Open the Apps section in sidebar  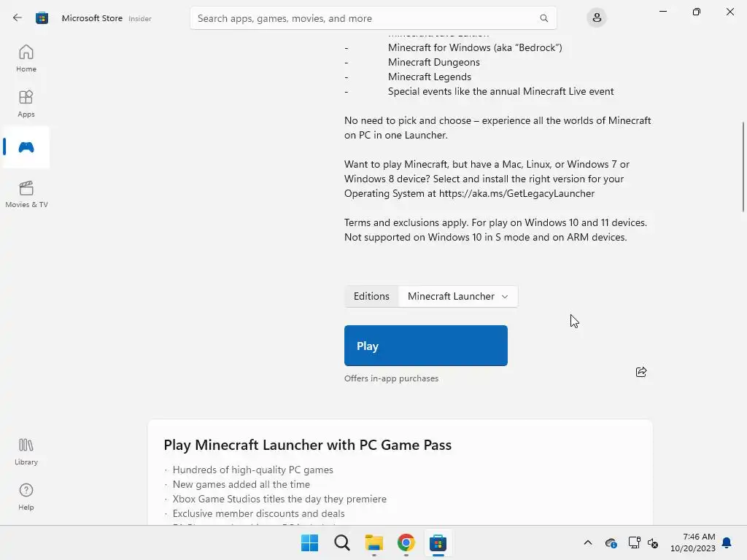(x=26, y=104)
